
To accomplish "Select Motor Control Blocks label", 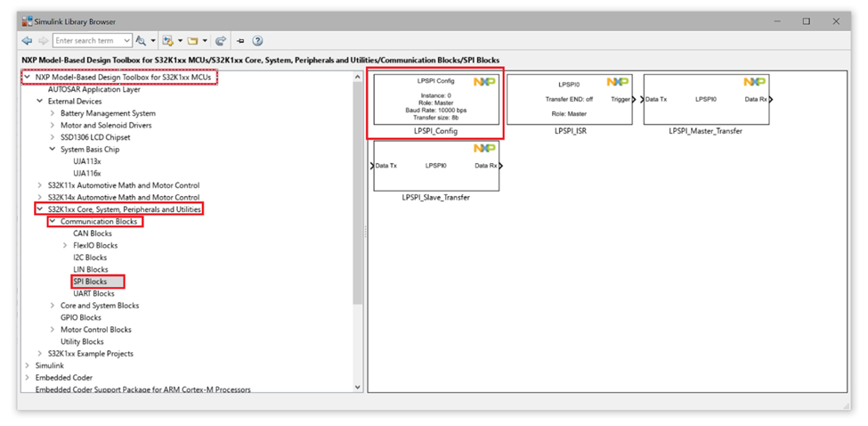I will (96, 330).
